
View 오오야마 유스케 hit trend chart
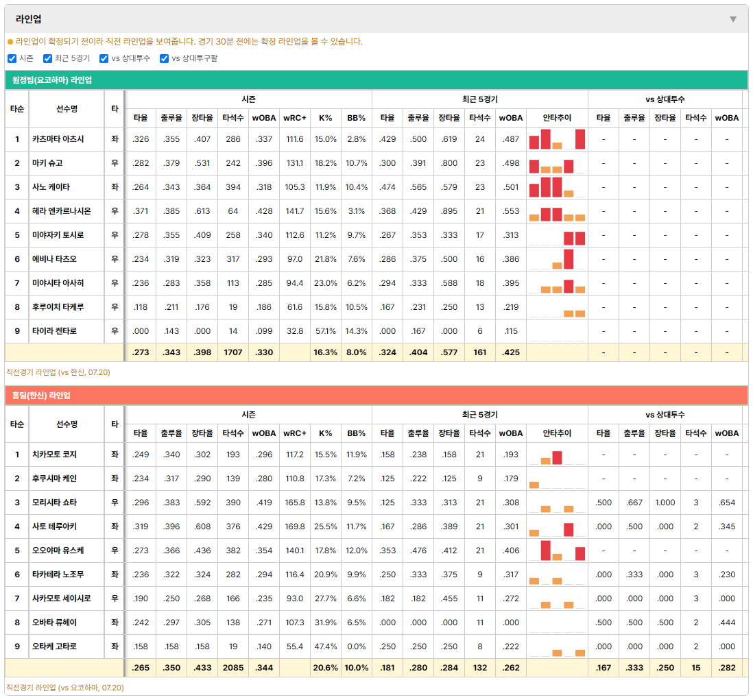pos(557,551)
